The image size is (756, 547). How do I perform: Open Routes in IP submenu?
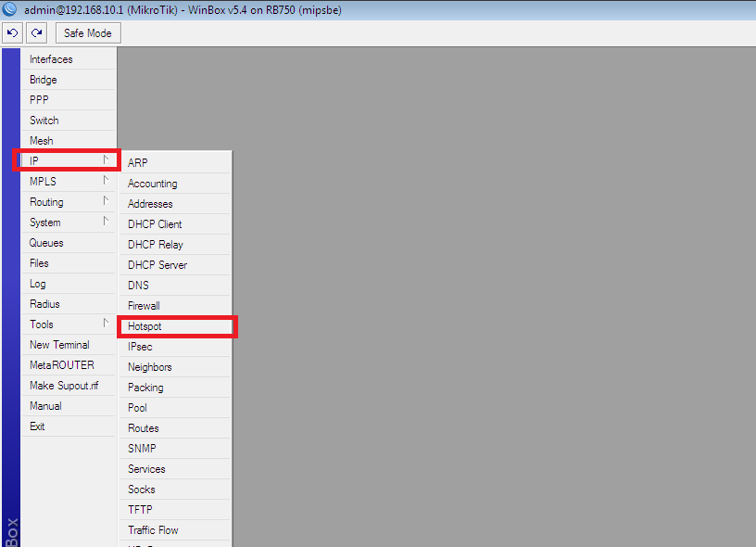click(175, 427)
